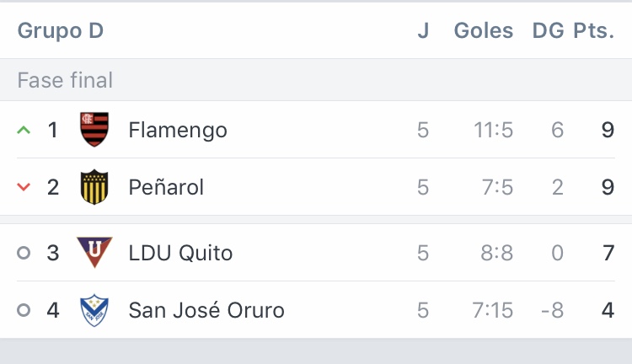Click San José Oruro's unchanged position circle
Screen dimensions: 632x364
pyautogui.click(x=24, y=310)
